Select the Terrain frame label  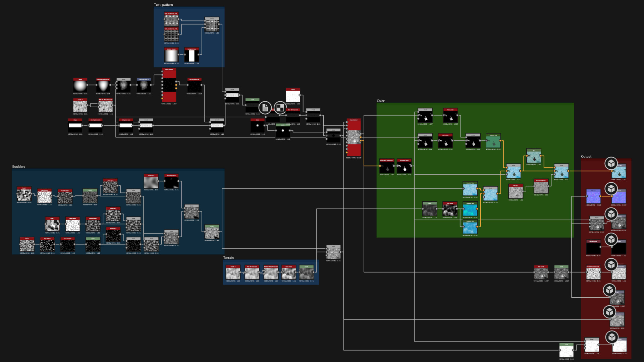(228, 258)
